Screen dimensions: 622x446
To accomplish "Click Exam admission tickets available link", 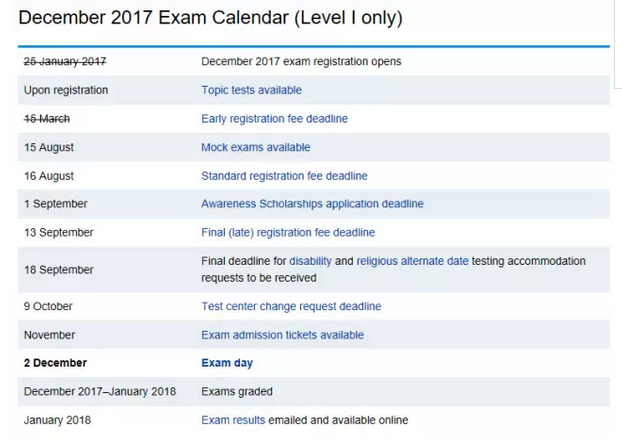I will [282, 335].
